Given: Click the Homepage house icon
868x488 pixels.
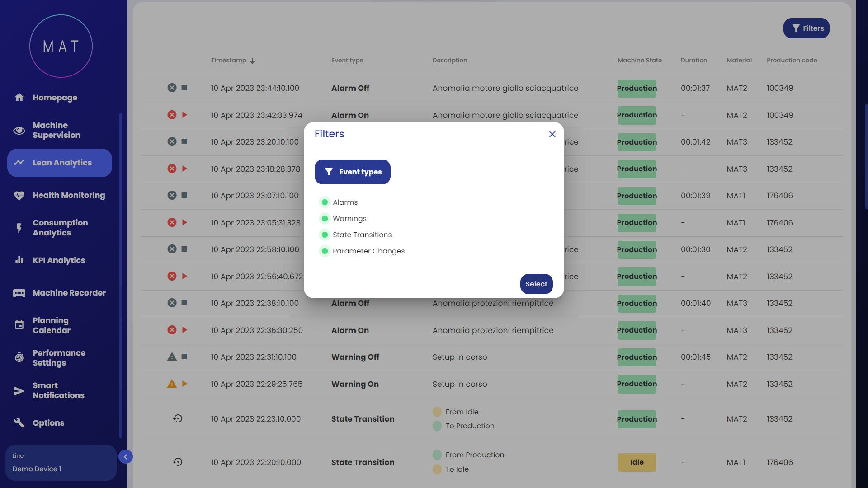Looking at the screenshot, I should click(19, 97).
